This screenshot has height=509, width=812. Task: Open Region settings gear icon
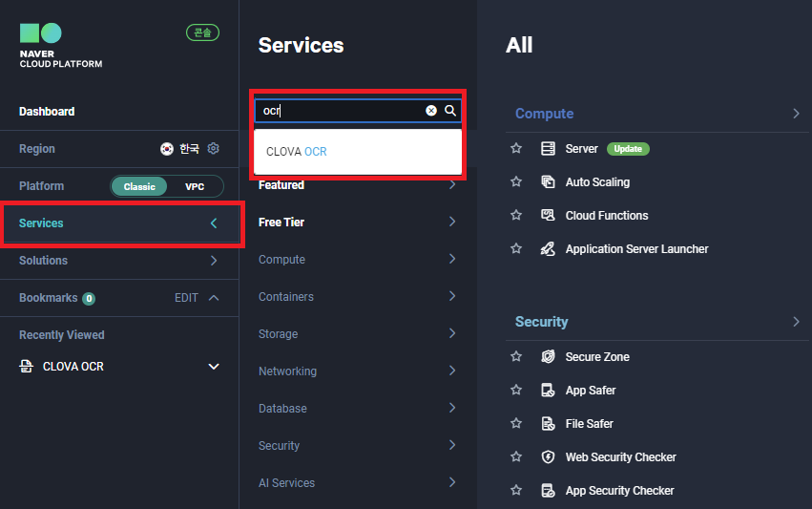[x=214, y=149]
